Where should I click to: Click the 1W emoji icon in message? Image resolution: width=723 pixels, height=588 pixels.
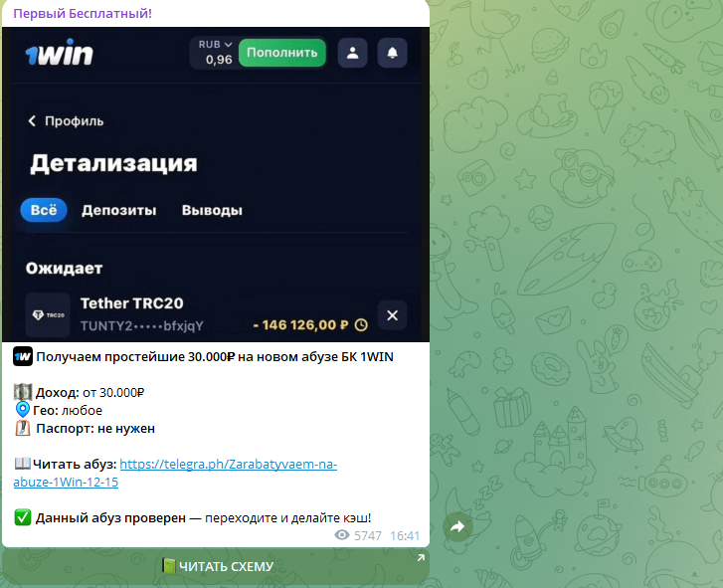[x=23, y=356]
